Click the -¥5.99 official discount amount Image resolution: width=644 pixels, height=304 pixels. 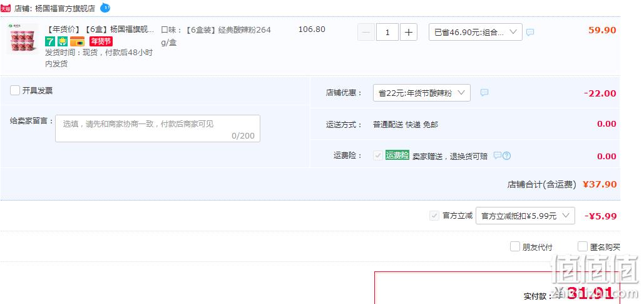(600, 216)
